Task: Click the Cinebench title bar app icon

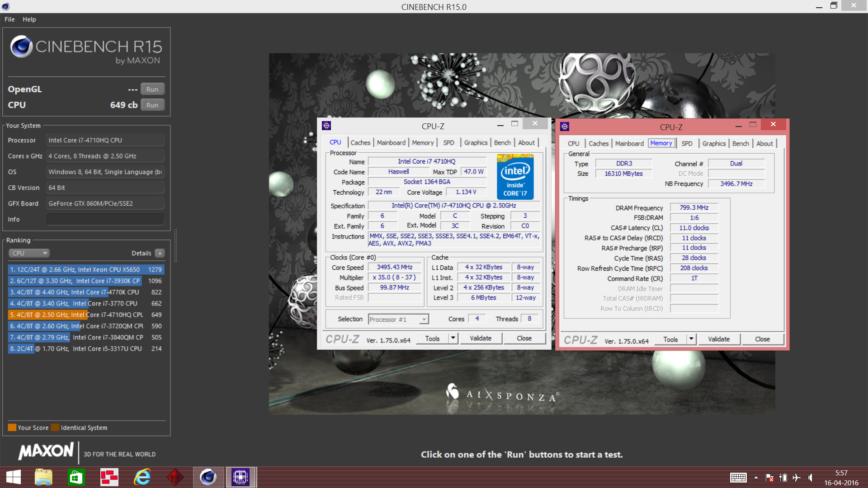Action: [5, 6]
